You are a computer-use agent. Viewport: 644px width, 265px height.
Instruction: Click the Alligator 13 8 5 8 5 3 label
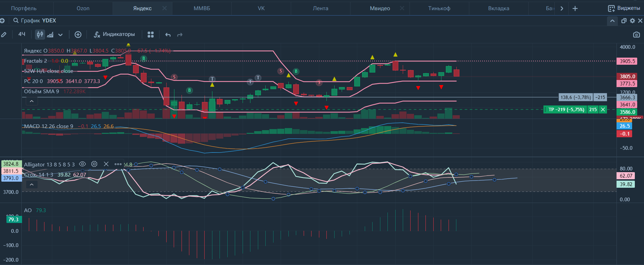[49, 165]
